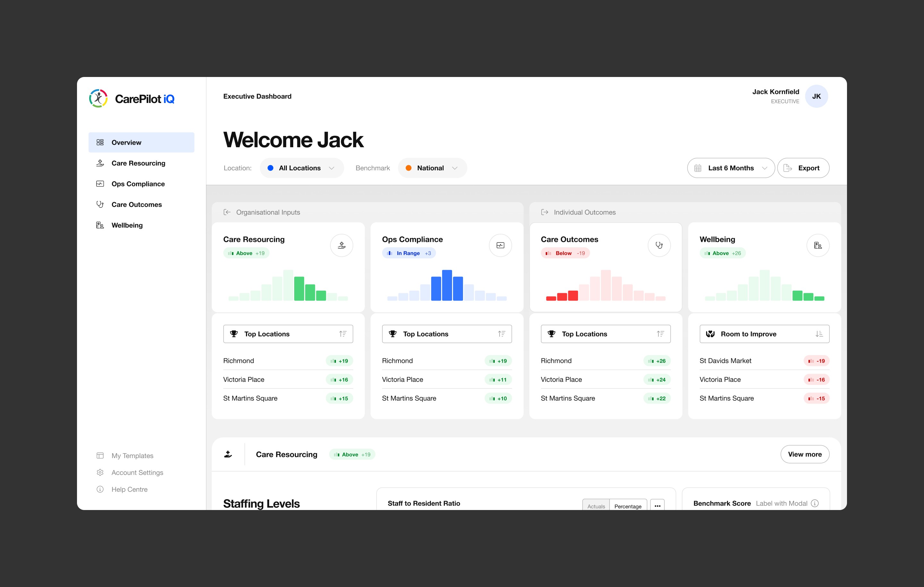Go to Ops Compliance in sidebar

(x=138, y=184)
